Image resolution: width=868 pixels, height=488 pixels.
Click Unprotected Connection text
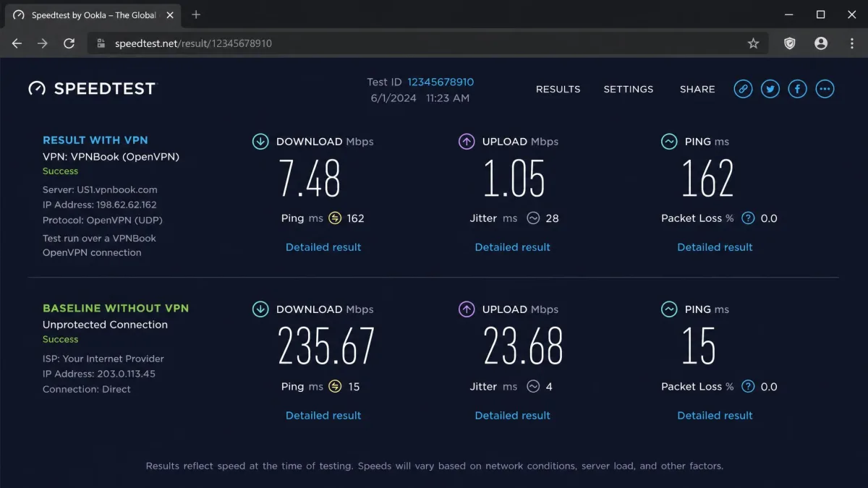click(x=105, y=325)
